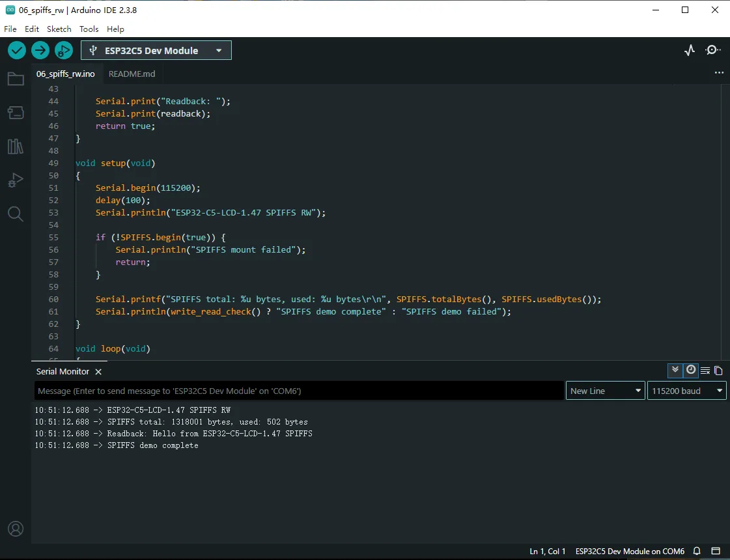Click the 'Readback: Hello from' output line
Viewport: 730px width, 560px height.
210,434
